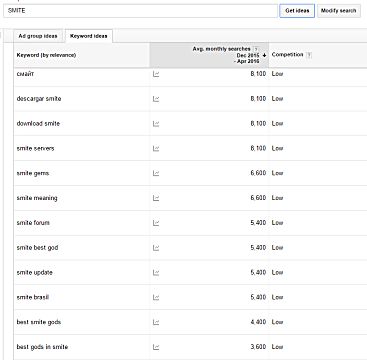The width and height of the screenshot is (367, 360).
Task: Open trend chart icon for descargar smite
Action: [156, 99]
